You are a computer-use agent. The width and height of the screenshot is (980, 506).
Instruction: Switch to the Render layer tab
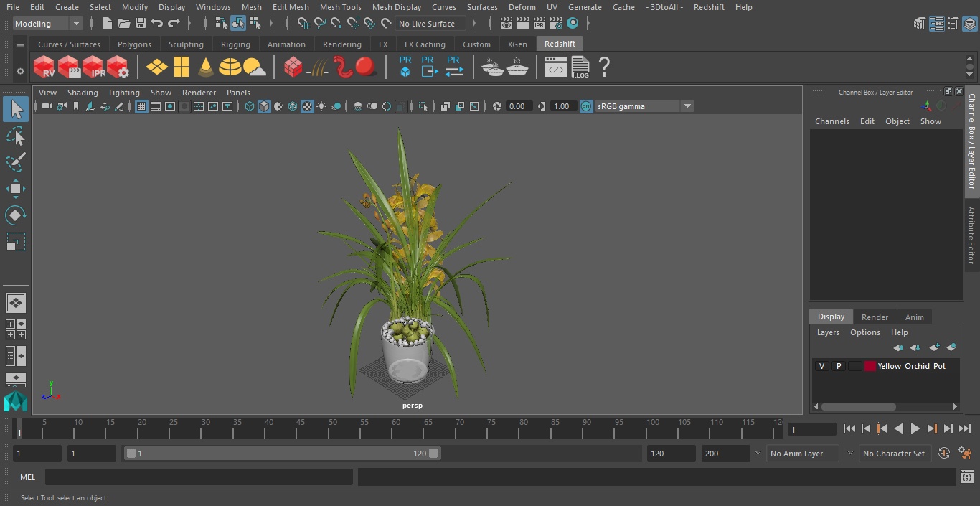click(875, 317)
